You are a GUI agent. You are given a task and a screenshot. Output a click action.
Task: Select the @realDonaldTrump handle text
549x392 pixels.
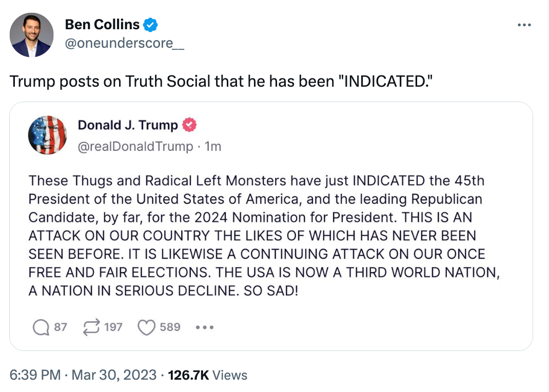135,146
